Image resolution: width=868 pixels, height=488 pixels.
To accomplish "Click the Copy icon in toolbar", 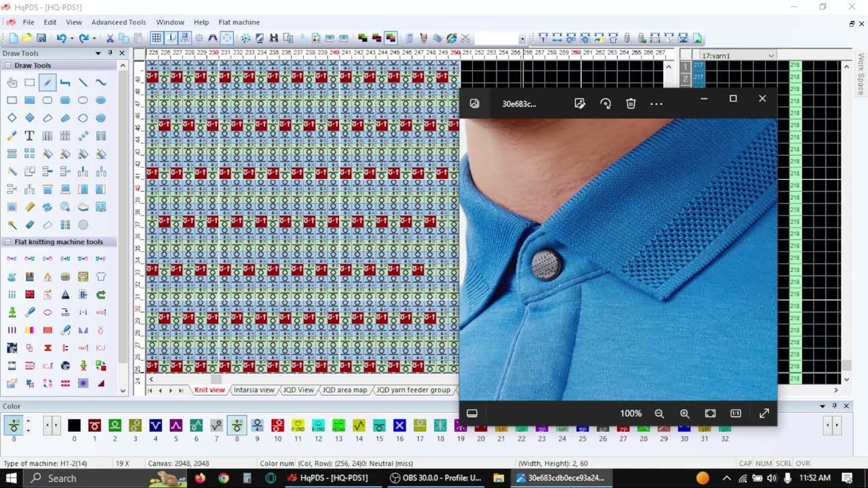I will [x=124, y=39].
